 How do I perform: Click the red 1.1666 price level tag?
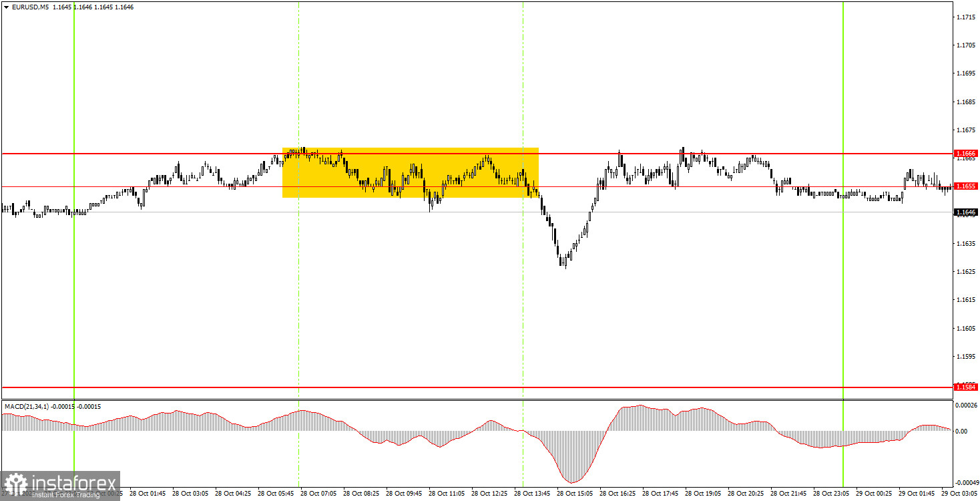(966, 154)
